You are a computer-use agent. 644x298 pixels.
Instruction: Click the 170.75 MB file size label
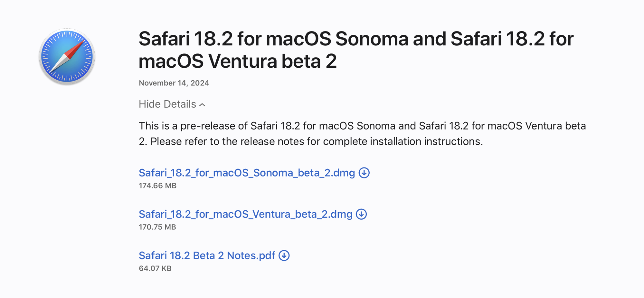coord(157,227)
